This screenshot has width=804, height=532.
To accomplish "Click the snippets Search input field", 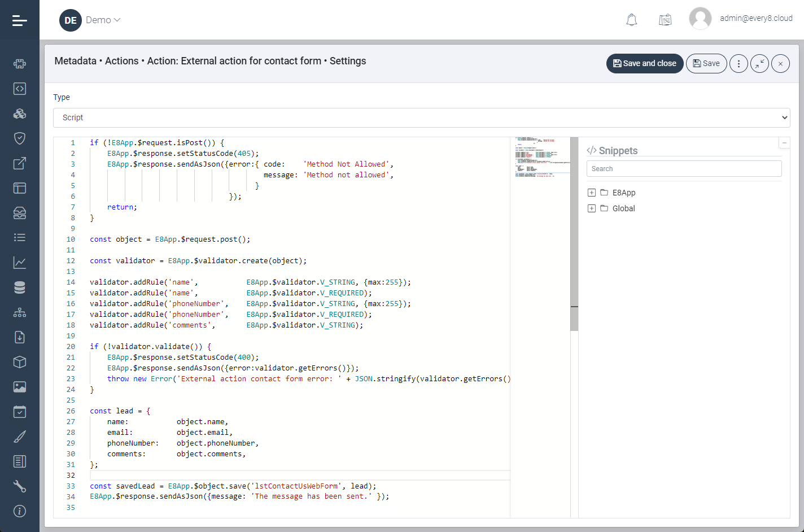I will pos(684,169).
